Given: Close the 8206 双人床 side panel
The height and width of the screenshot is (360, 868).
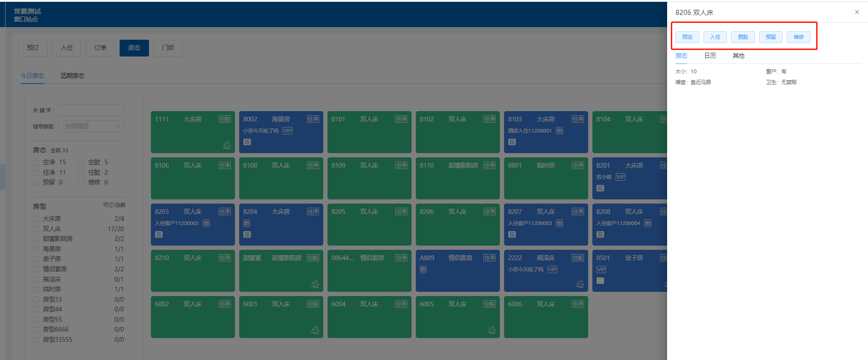Looking at the screenshot, I should coord(857,12).
